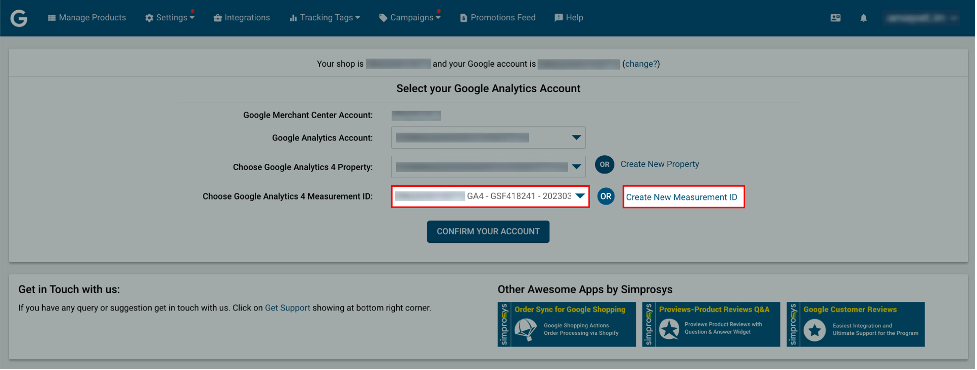Open the Help page
The image size is (977, 370).
(569, 17)
